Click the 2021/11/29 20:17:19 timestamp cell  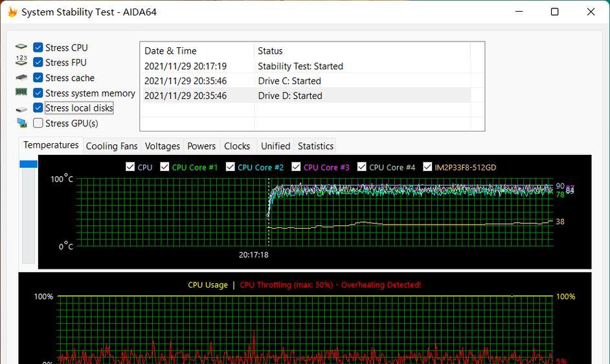(186, 66)
